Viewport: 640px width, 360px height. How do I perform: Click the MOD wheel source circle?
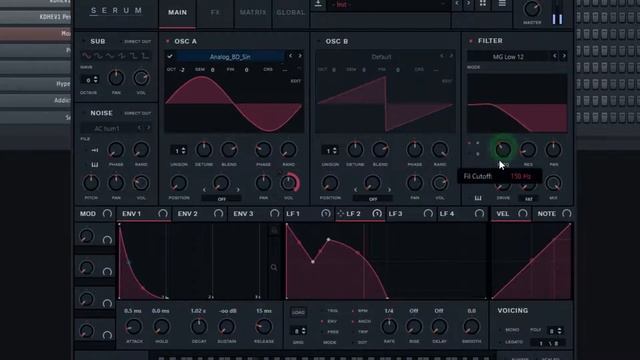(107, 213)
